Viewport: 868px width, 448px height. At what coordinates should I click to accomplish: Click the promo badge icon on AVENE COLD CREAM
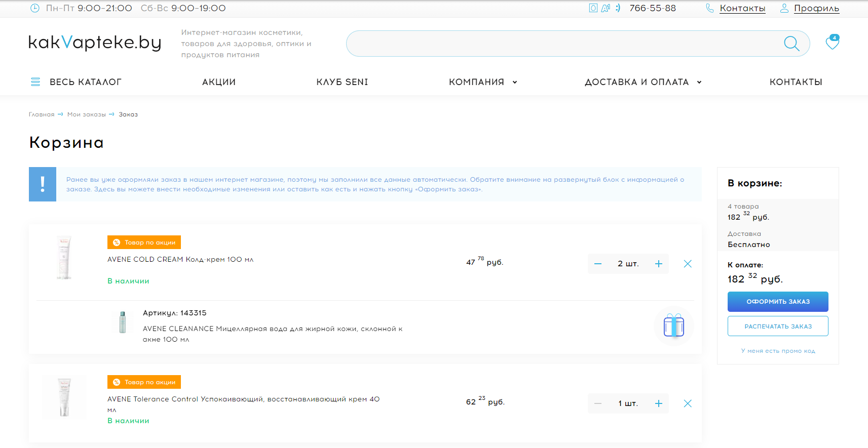(117, 242)
